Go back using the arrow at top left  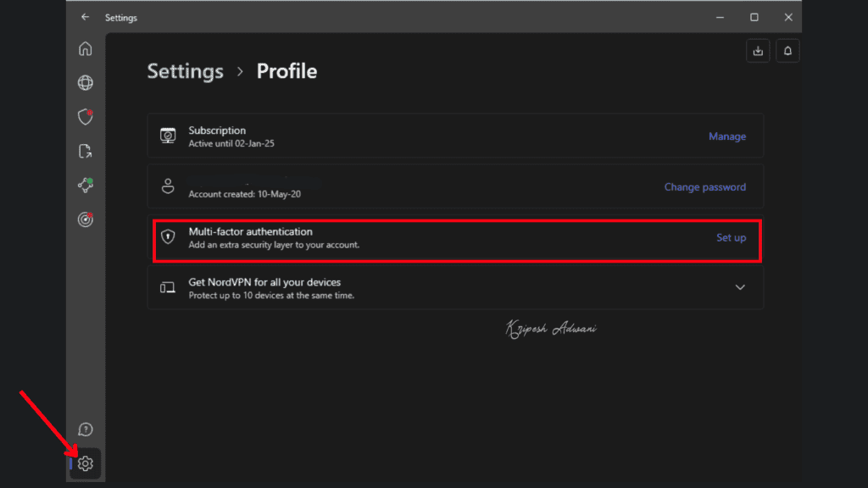[x=84, y=17]
